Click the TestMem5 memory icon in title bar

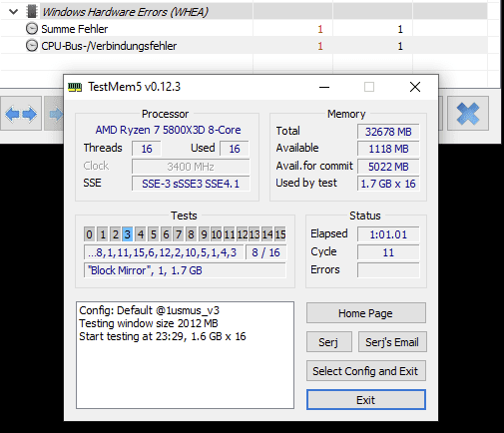75,87
